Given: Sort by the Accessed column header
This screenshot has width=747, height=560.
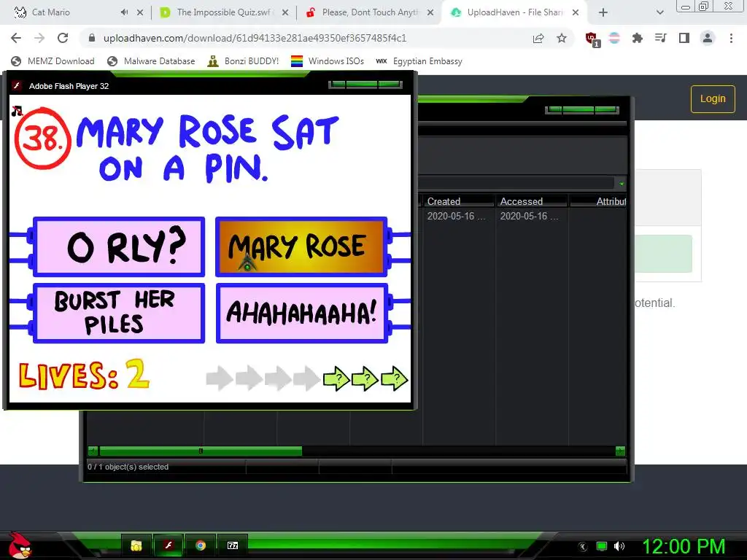Looking at the screenshot, I should pyautogui.click(x=532, y=201).
